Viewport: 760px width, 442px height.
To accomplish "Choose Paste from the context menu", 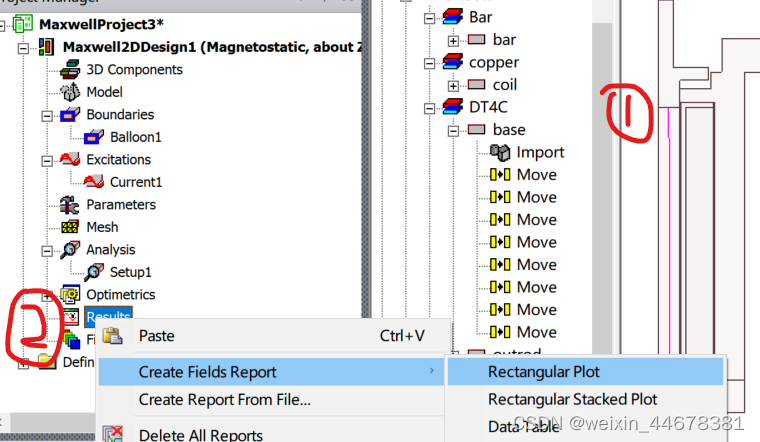I will (x=271, y=336).
